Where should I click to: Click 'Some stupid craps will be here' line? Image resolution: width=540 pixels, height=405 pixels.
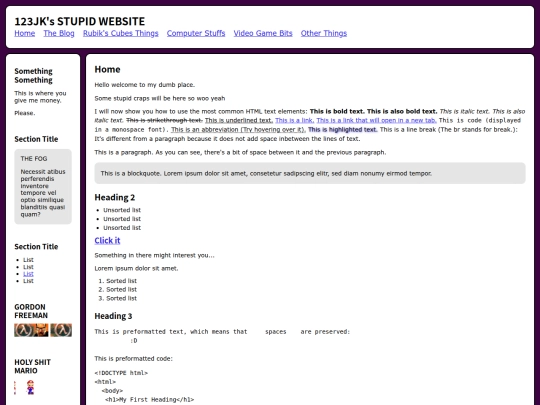click(160, 98)
